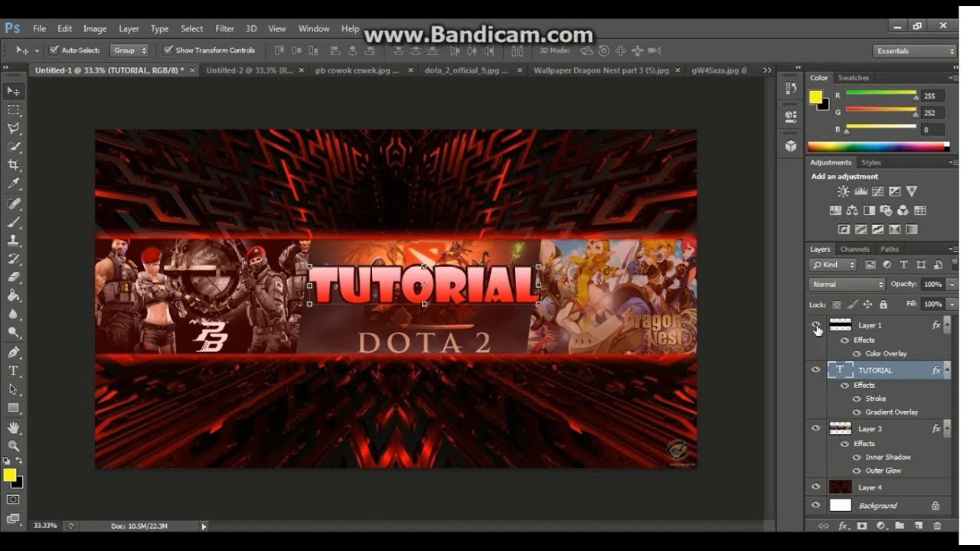Open layer filter Kind dropdown

click(833, 265)
